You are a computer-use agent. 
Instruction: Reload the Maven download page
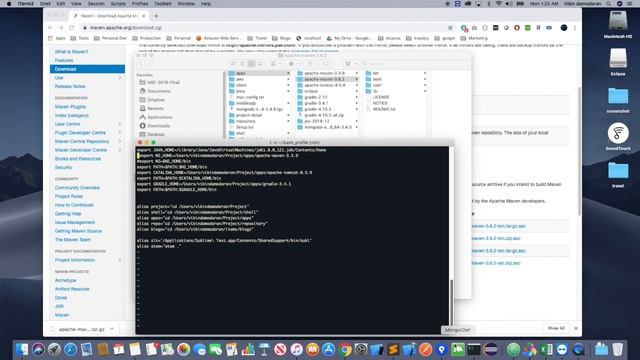pyautogui.click(x=71, y=28)
